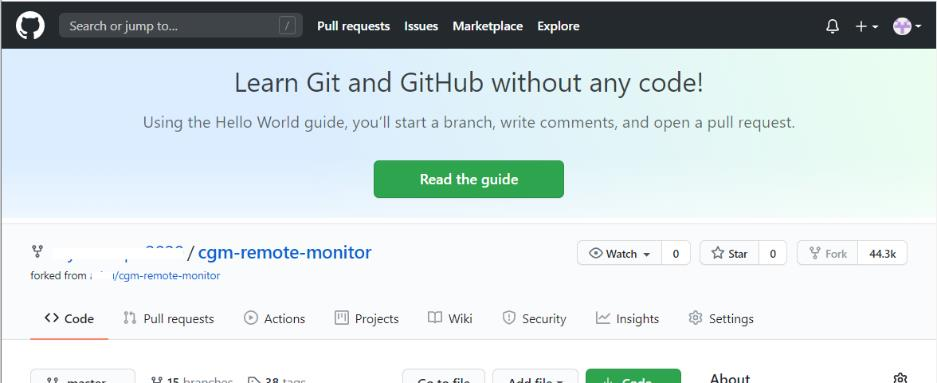
Task: Star the cgm-remote-monitor repository
Action: click(729, 253)
